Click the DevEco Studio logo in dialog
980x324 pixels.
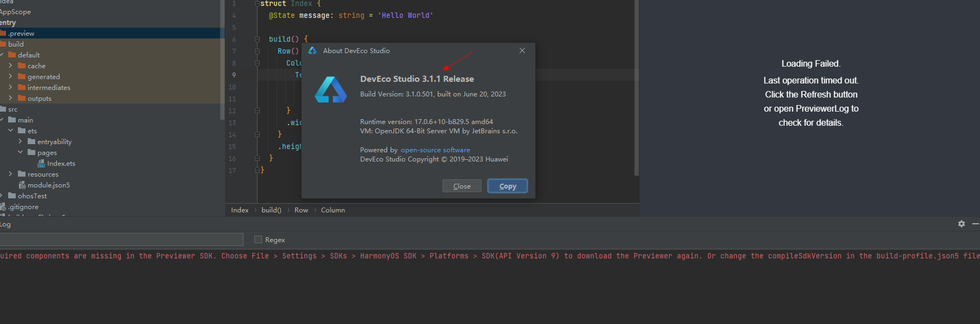(x=330, y=90)
